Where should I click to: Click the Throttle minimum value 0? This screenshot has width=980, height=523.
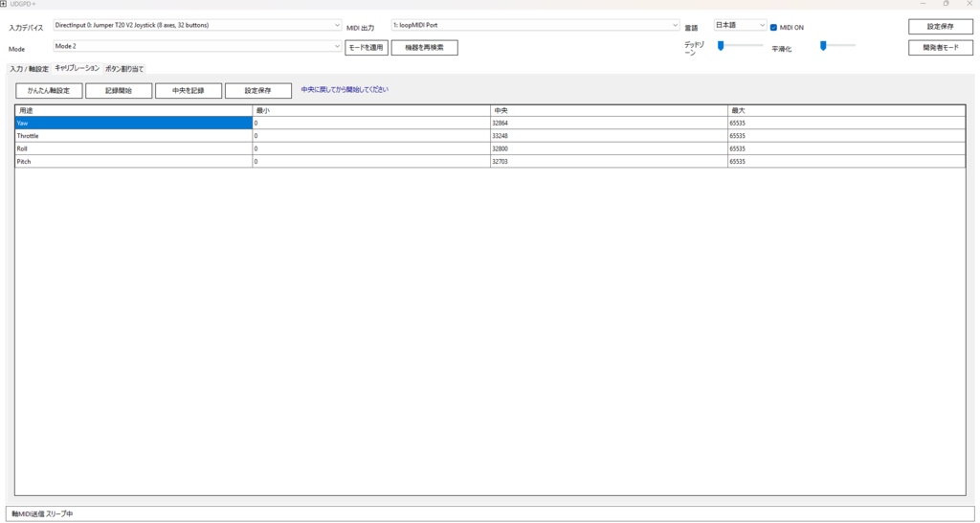371,136
